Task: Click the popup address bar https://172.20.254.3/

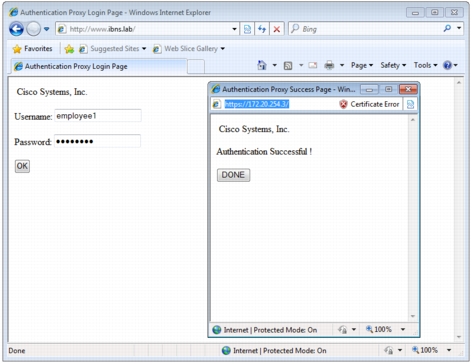Action: [x=257, y=104]
